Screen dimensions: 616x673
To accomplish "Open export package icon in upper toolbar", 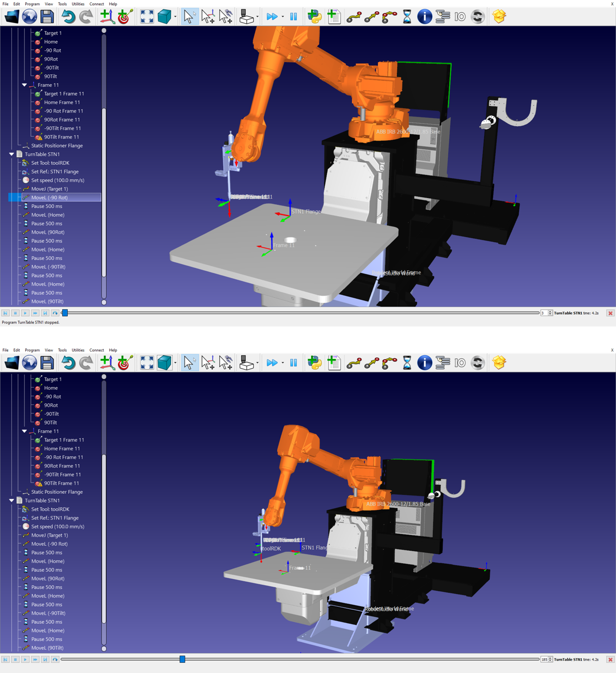I will pos(499,16).
